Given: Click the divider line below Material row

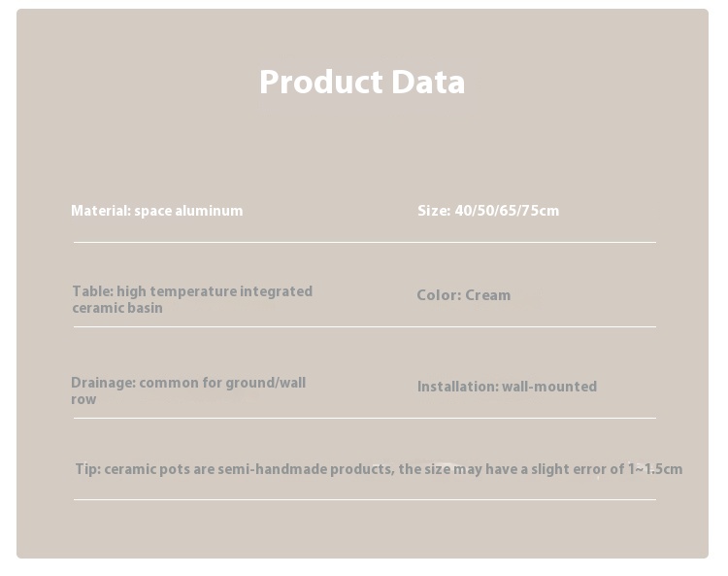Looking at the screenshot, I should click(365, 242).
